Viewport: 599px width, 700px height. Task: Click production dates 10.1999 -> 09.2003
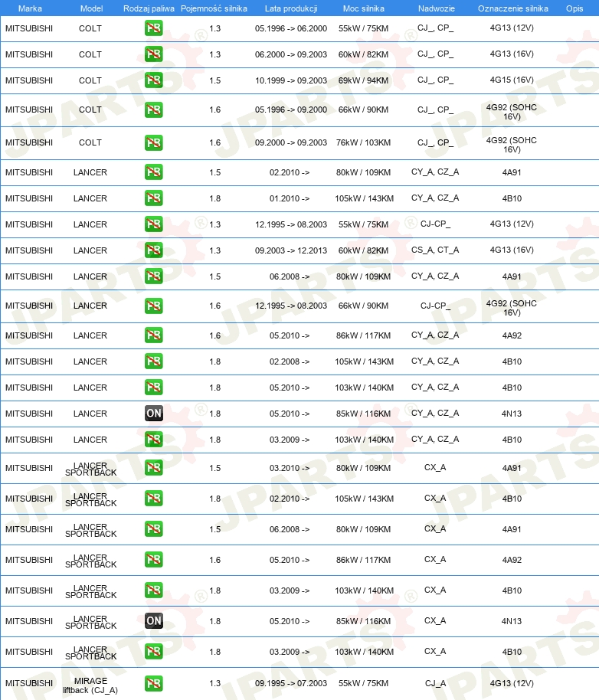(291, 80)
